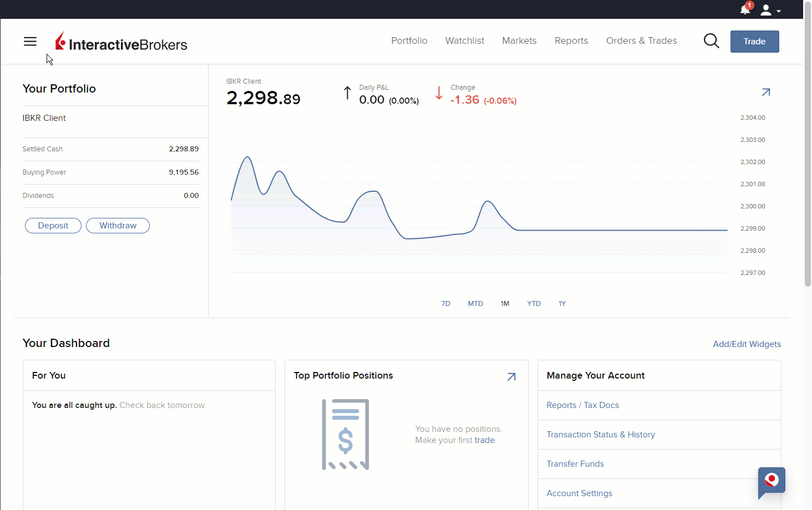Viewport: 812px width, 510px height.
Task: Open the chat assistant bubble
Action: point(772,481)
